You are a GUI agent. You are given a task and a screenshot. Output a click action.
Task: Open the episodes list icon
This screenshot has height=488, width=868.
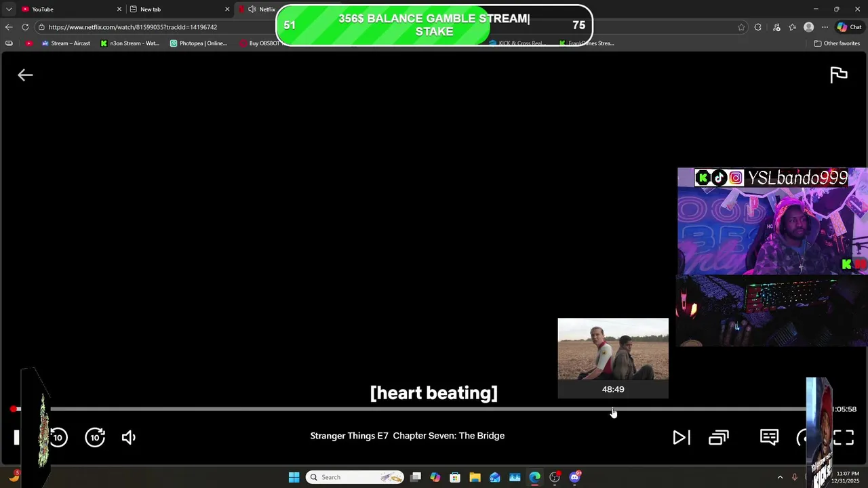[x=719, y=437]
